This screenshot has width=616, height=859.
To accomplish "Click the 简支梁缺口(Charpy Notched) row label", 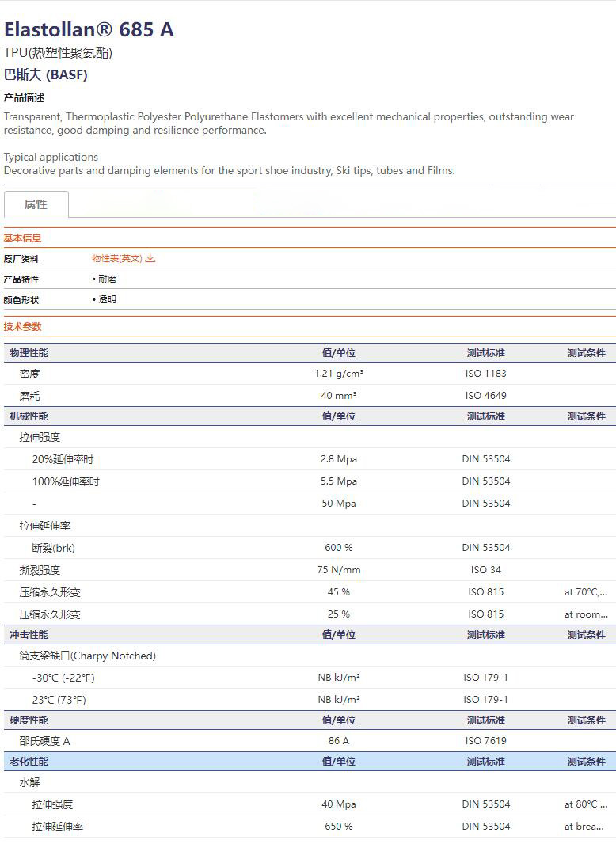I will [88, 656].
